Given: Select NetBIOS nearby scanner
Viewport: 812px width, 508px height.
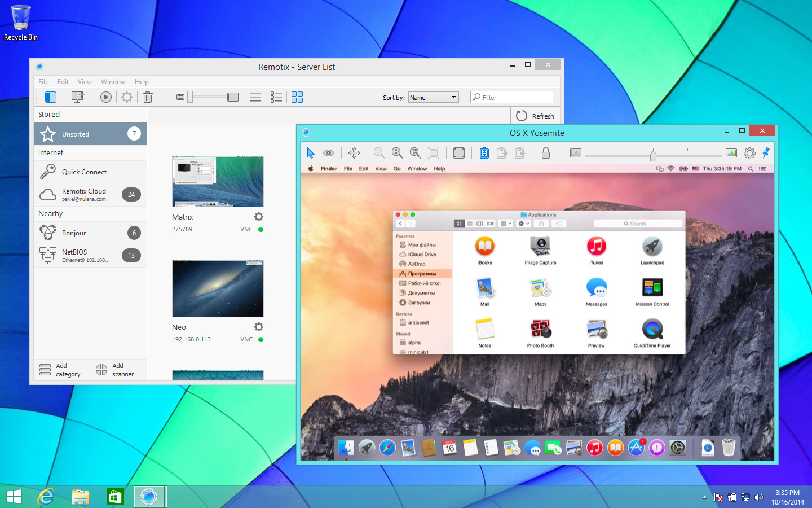Looking at the screenshot, I should tap(90, 255).
